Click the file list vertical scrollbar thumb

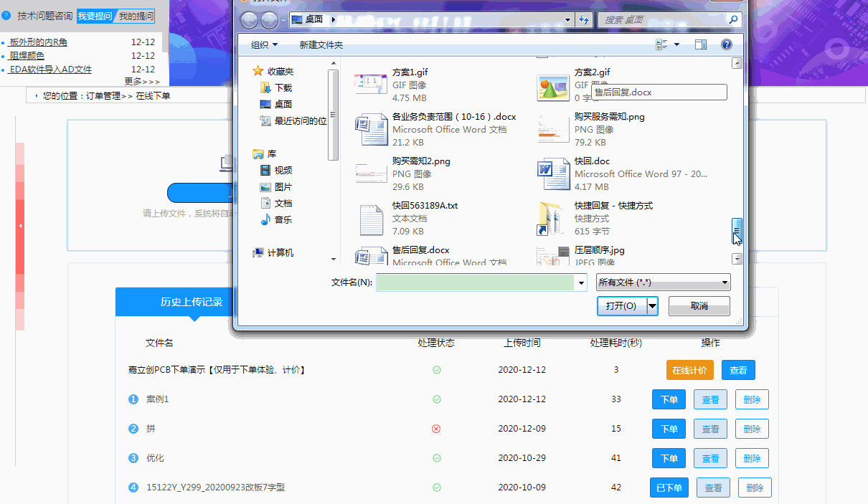point(736,229)
